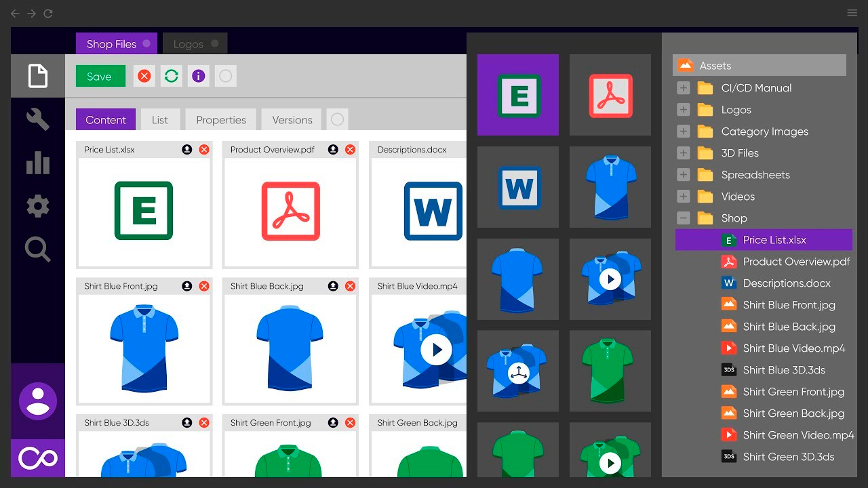Expand the 3D Files folder

click(684, 153)
